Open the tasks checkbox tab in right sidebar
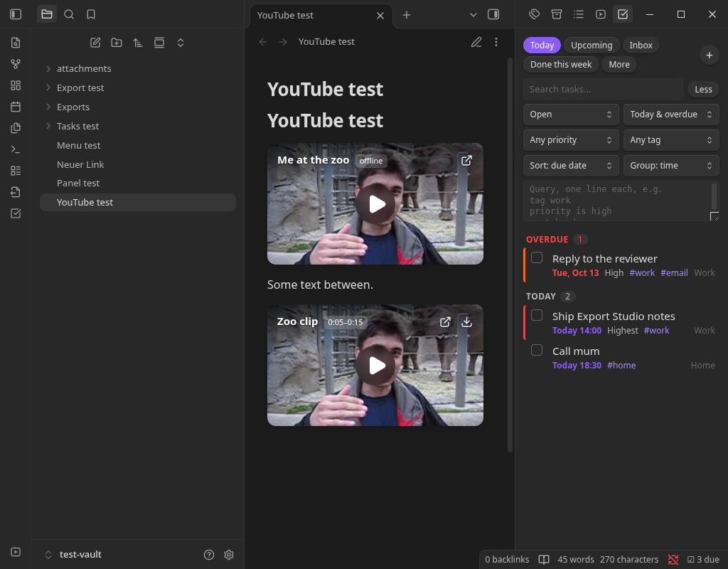Viewport: 728px width, 569px height. coord(623,14)
